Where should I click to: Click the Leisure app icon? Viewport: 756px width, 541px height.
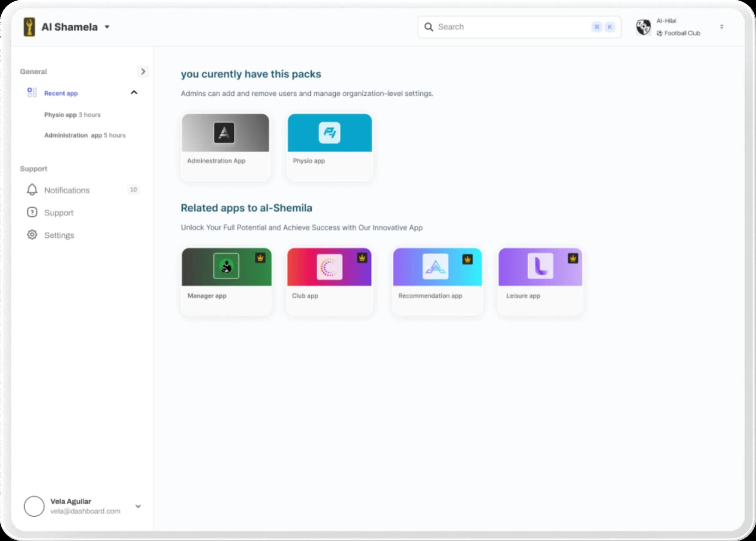pos(540,266)
